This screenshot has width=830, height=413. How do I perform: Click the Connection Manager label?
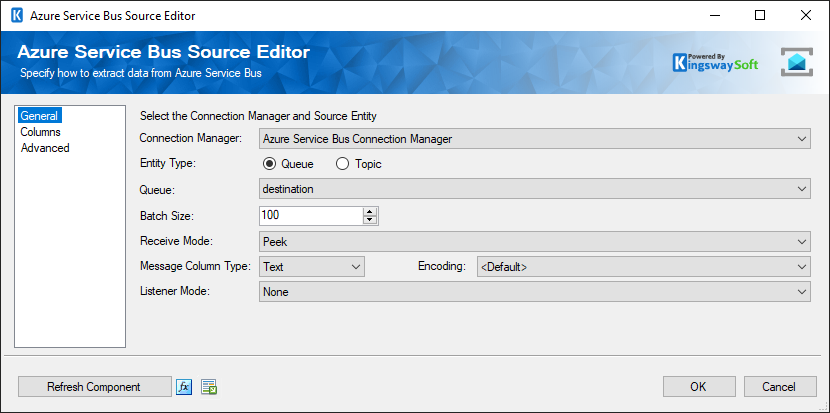click(191, 139)
